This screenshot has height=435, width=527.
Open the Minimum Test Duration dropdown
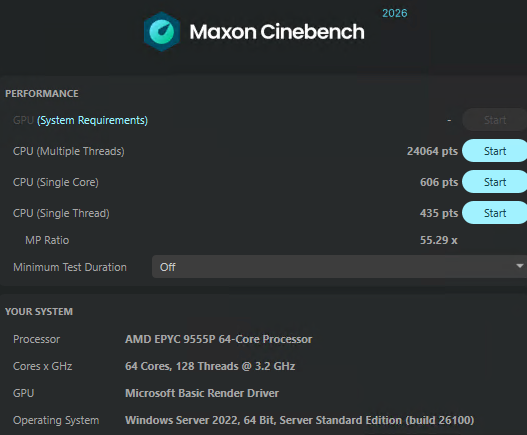(339, 267)
